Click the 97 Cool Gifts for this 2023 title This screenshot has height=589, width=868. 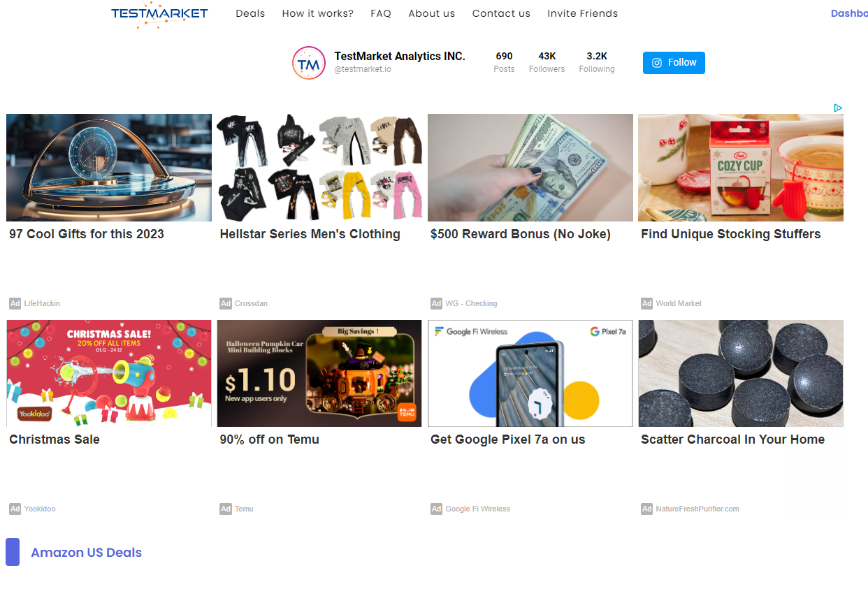(87, 234)
